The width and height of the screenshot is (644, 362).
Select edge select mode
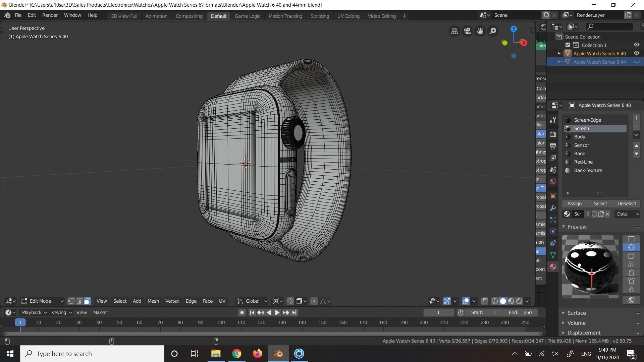[x=79, y=301]
